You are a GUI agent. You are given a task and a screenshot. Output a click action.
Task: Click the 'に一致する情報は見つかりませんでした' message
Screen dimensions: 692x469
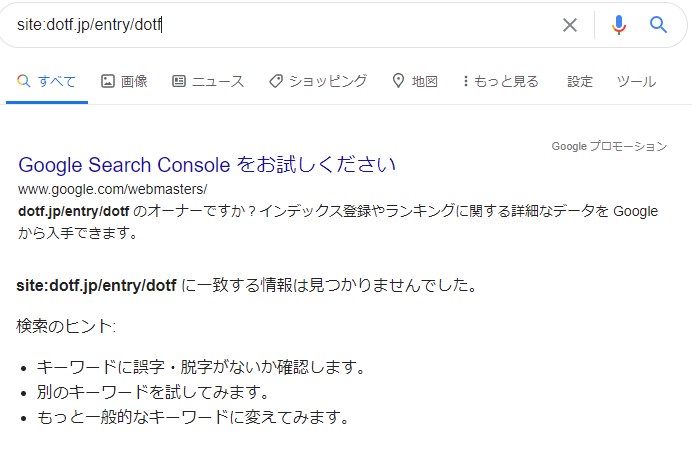tap(329, 285)
